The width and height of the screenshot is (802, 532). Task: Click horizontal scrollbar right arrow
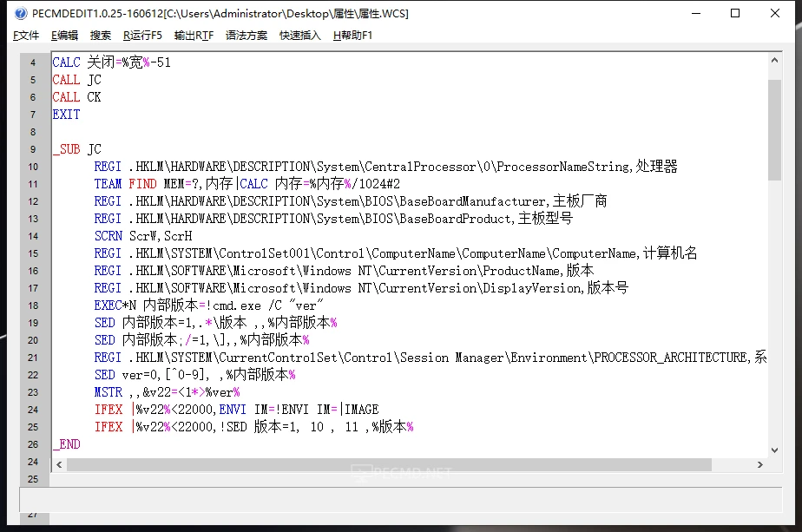(760, 464)
